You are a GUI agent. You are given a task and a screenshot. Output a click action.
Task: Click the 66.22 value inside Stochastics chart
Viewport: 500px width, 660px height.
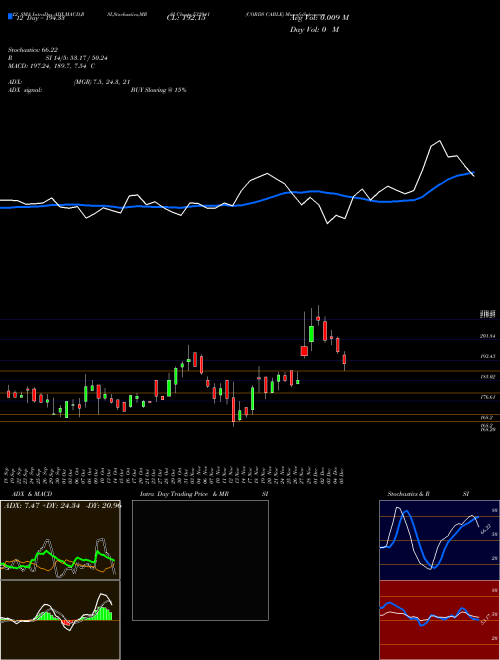[486, 529]
